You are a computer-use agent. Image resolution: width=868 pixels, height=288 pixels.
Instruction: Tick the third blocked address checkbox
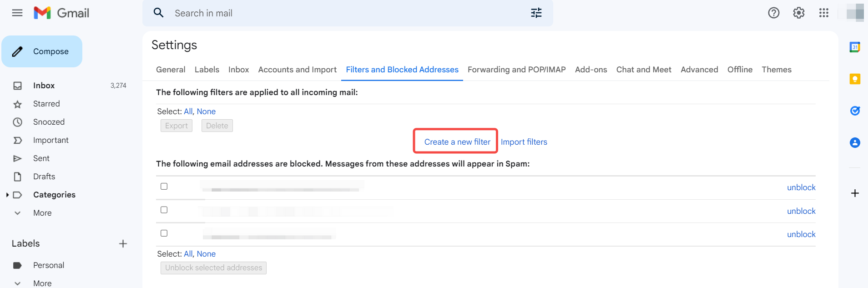pyautogui.click(x=164, y=233)
